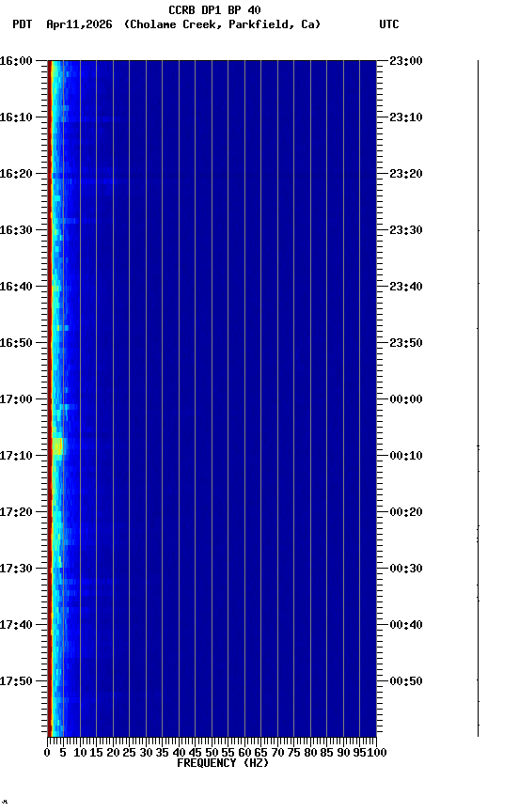Click the 00:30 UTC time label
The height and width of the screenshot is (812, 519).
click(406, 569)
